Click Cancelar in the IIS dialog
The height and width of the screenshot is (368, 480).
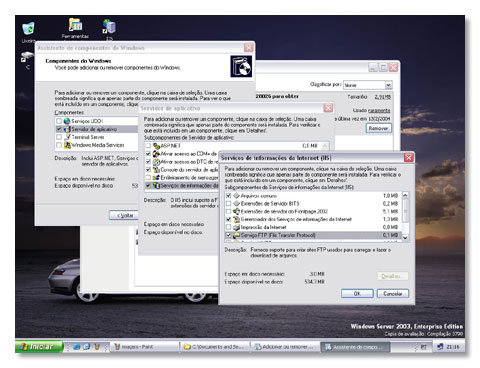point(393,294)
